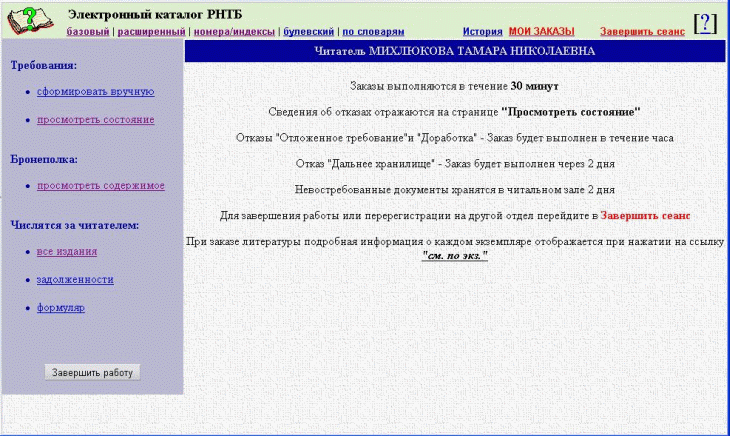730x436 pixels.
Task: Open просмотреть содержимое of Бронеполка
Action: [x=100, y=186]
